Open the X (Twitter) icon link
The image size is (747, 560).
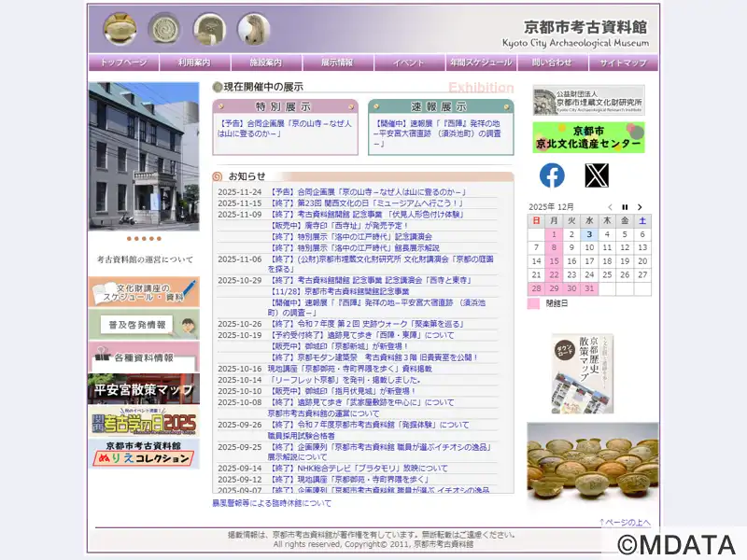point(597,175)
